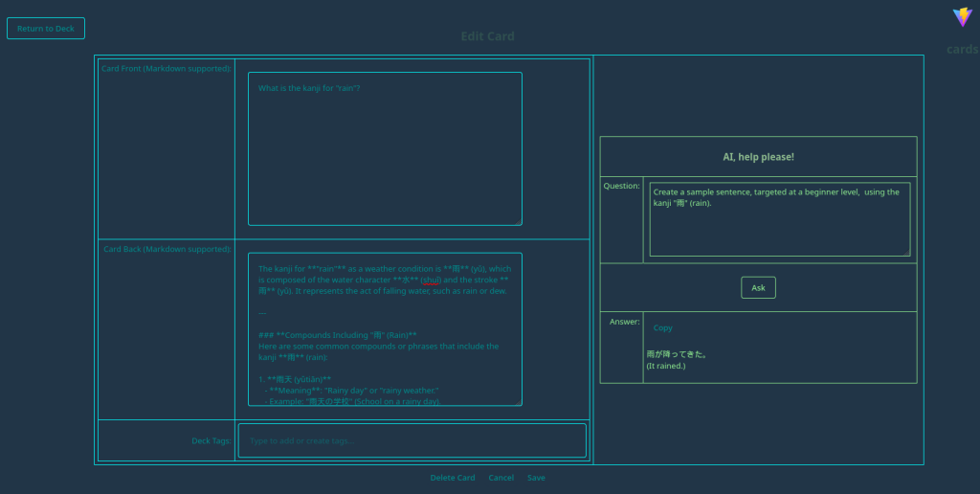The image size is (980, 494).
Task: Cancel editing the card
Action: tap(501, 478)
